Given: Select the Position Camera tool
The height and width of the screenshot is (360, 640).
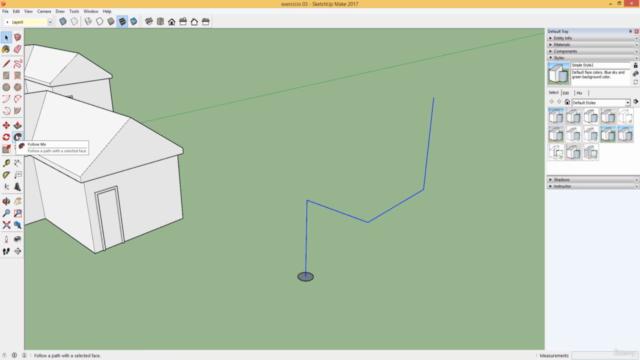Looking at the screenshot, I should pos(6,240).
